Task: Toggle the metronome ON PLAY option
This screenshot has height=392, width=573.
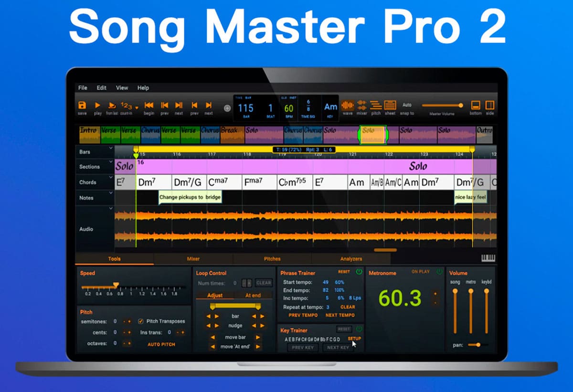Action: pos(421,272)
